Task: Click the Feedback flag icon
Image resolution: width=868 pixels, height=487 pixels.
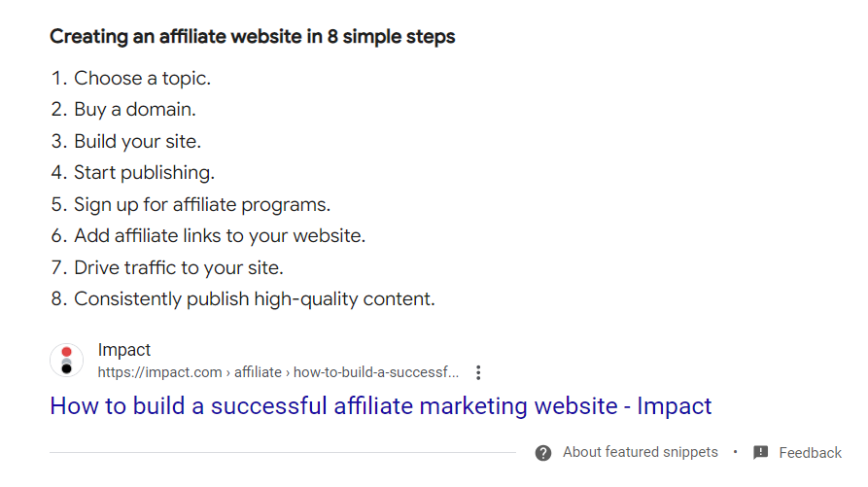Action: pyautogui.click(x=761, y=453)
